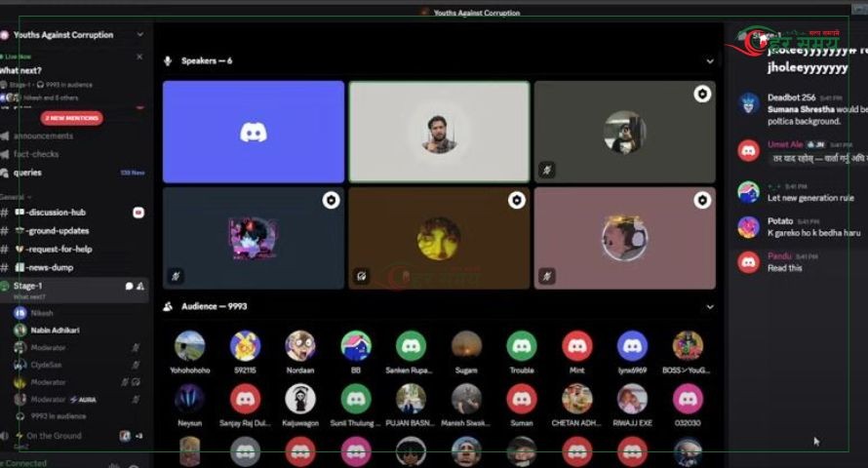Screen dimensions: 868x468
Task: Open the On the Ground voice channel
Action: pos(54,436)
